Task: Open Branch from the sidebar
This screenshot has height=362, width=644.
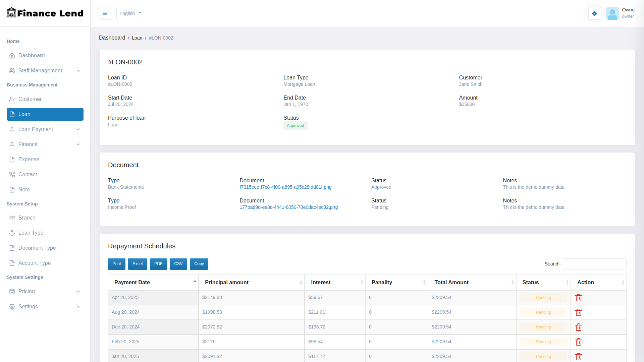Action: [x=27, y=218]
